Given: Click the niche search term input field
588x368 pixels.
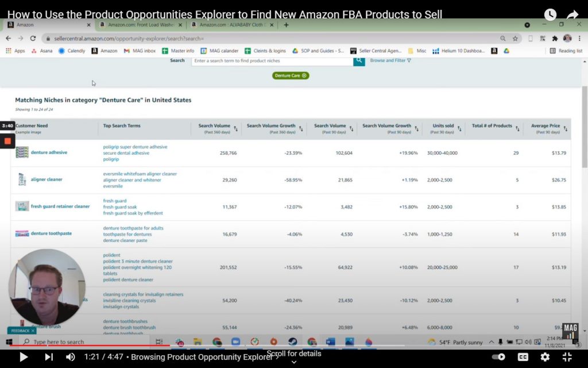Looking at the screenshot, I should pyautogui.click(x=273, y=60).
